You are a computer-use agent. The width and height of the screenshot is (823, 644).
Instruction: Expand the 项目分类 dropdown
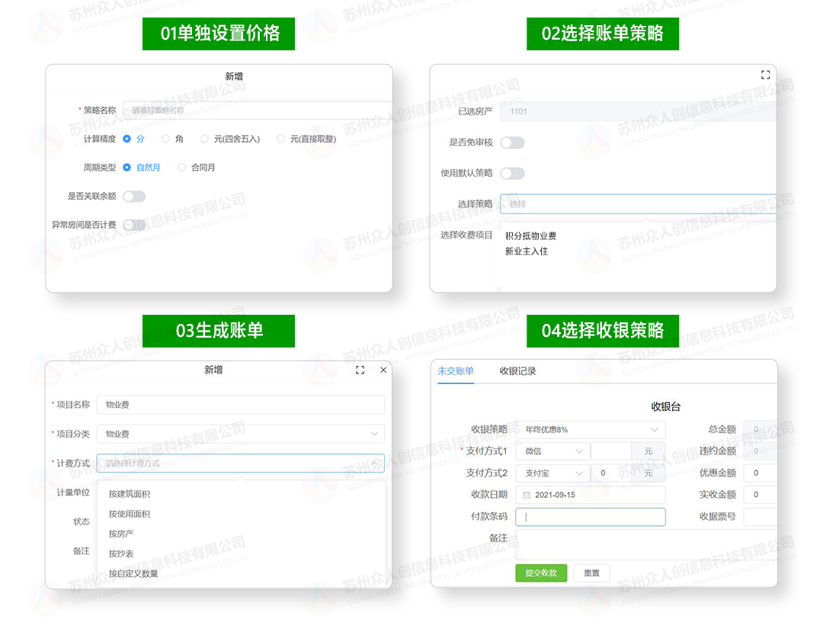coord(240,434)
